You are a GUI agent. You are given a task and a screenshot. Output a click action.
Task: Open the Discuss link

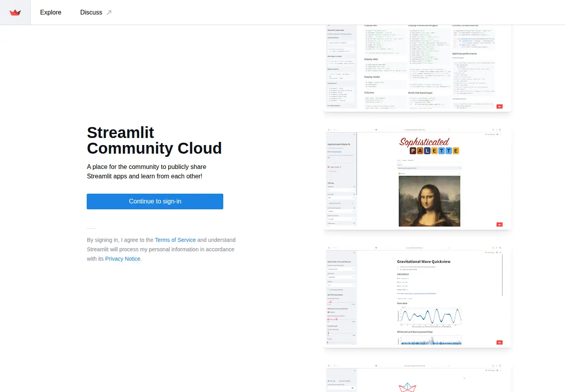coord(91,13)
